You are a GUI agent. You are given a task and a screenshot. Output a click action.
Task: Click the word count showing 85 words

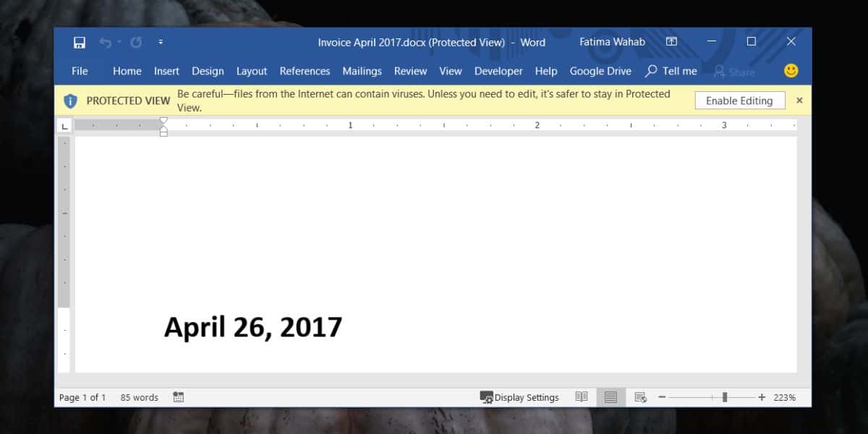pyautogui.click(x=139, y=396)
